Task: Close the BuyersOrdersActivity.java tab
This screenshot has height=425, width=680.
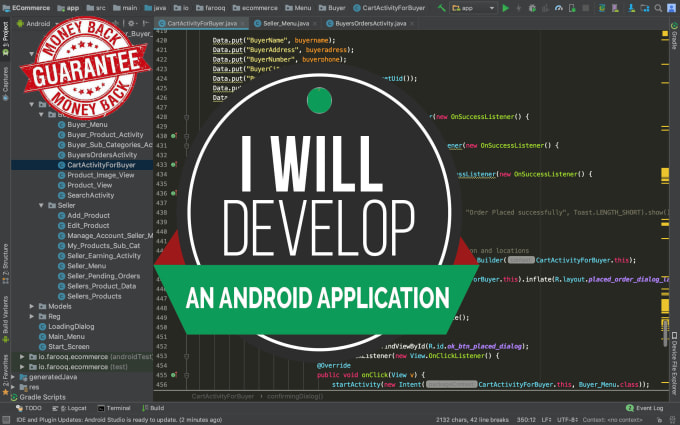Action: pyautogui.click(x=412, y=24)
